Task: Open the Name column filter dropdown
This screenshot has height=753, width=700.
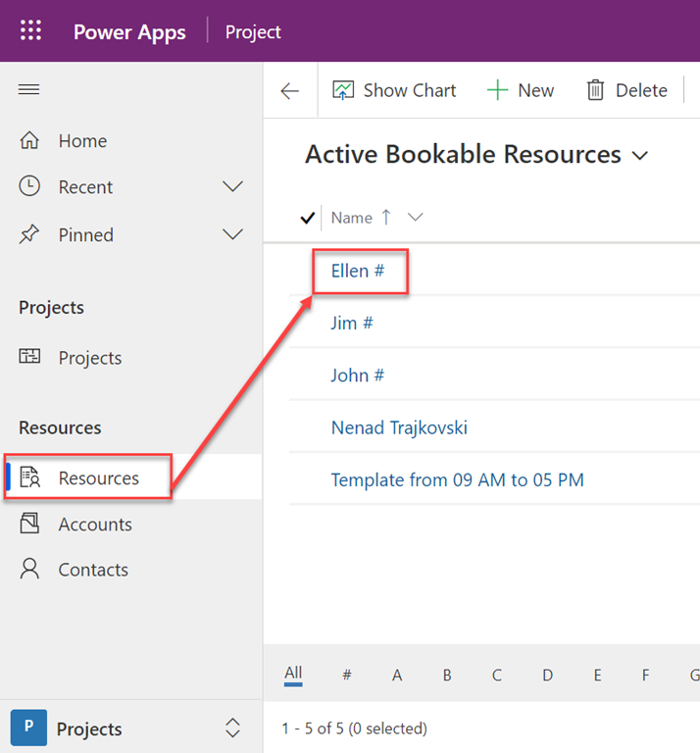Action: click(415, 218)
